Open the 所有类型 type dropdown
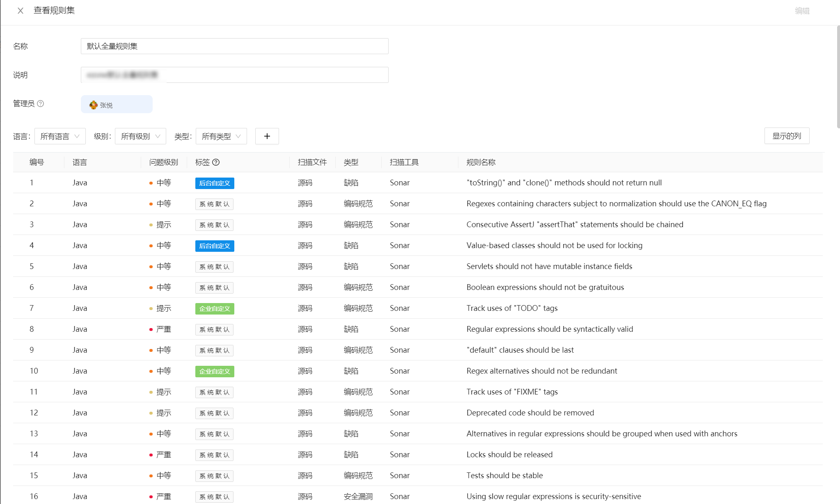 pos(221,136)
